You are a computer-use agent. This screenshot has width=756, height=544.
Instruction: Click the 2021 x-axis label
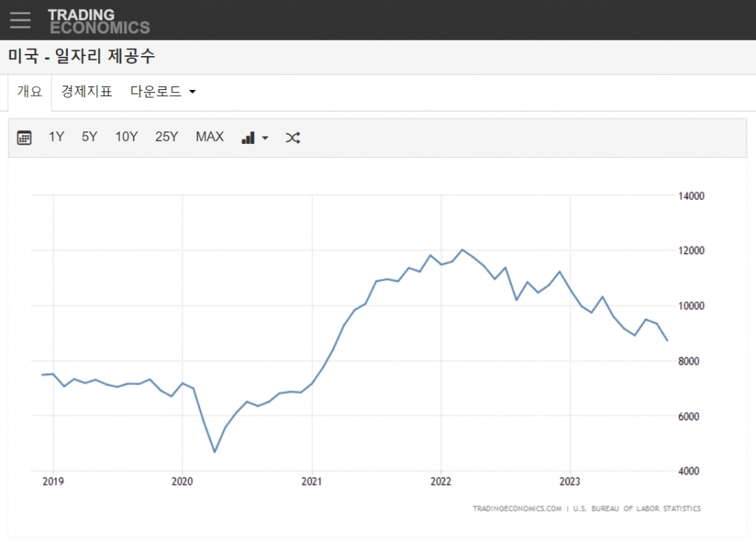(x=312, y=482)
